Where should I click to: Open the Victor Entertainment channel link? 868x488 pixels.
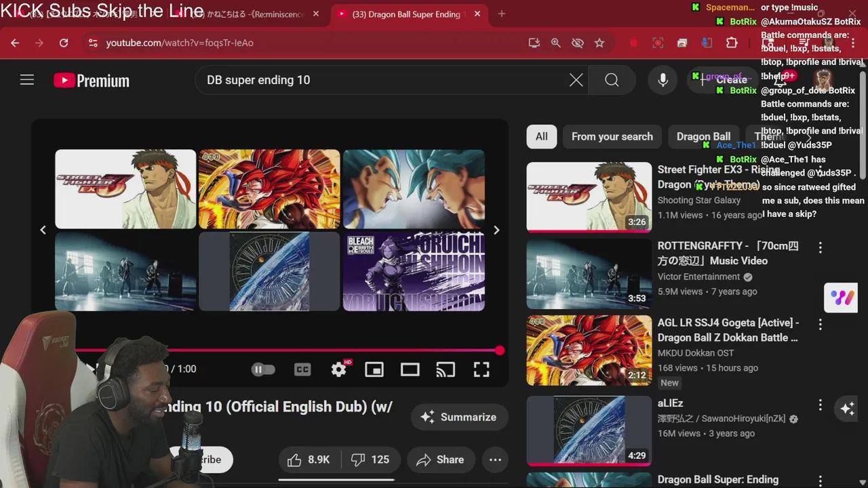(x=698, y=277)
